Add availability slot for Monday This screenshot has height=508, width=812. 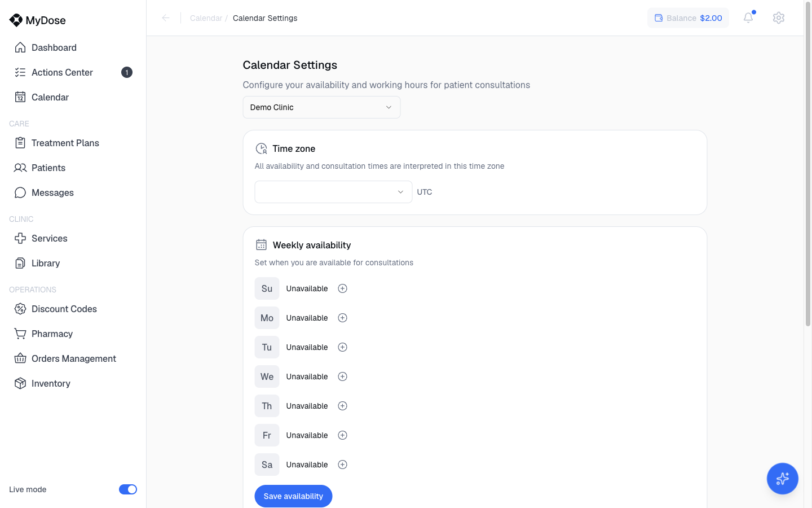(x=342, y=318)
